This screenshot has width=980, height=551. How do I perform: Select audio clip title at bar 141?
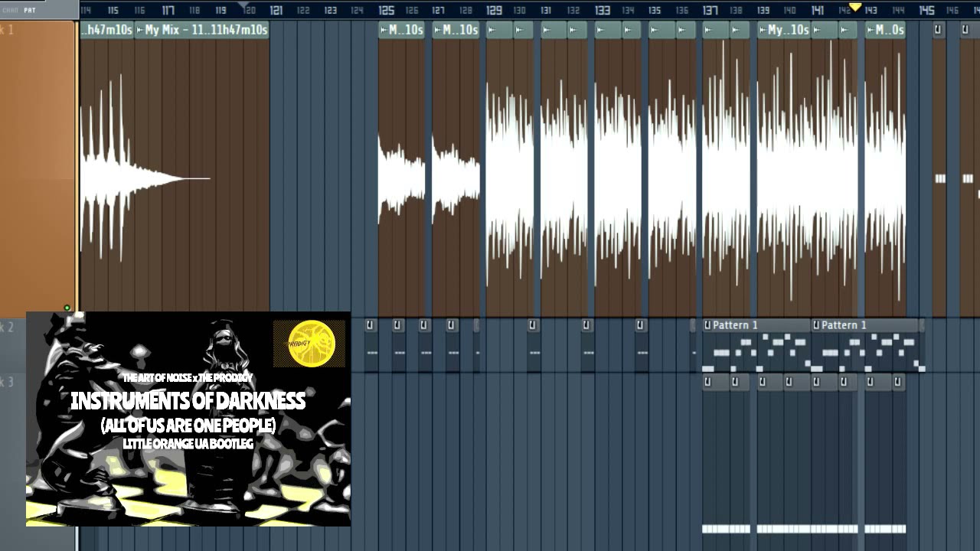tap(824, 30)
